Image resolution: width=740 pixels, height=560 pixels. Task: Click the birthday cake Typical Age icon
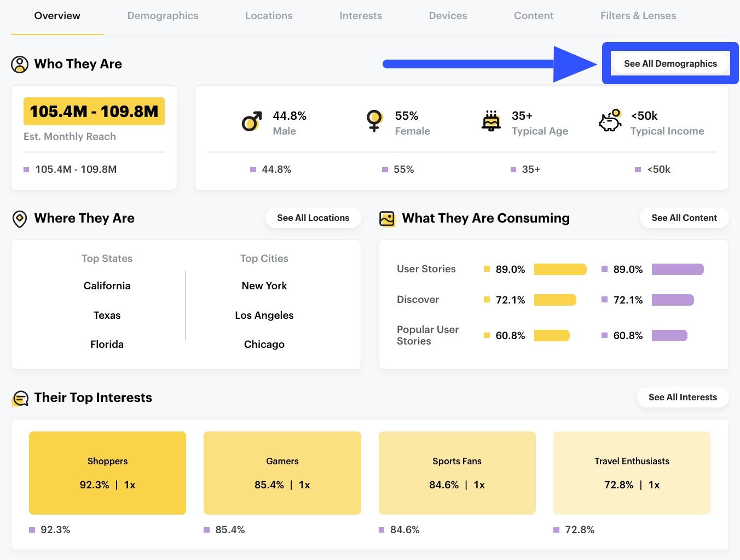coord(491,121)
